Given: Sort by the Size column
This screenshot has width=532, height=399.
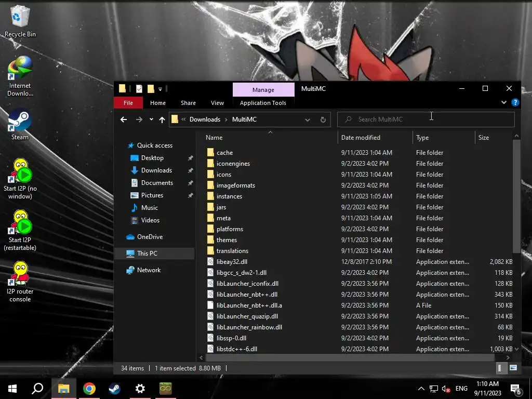Looking at the screenshot, I should point(494,137).
